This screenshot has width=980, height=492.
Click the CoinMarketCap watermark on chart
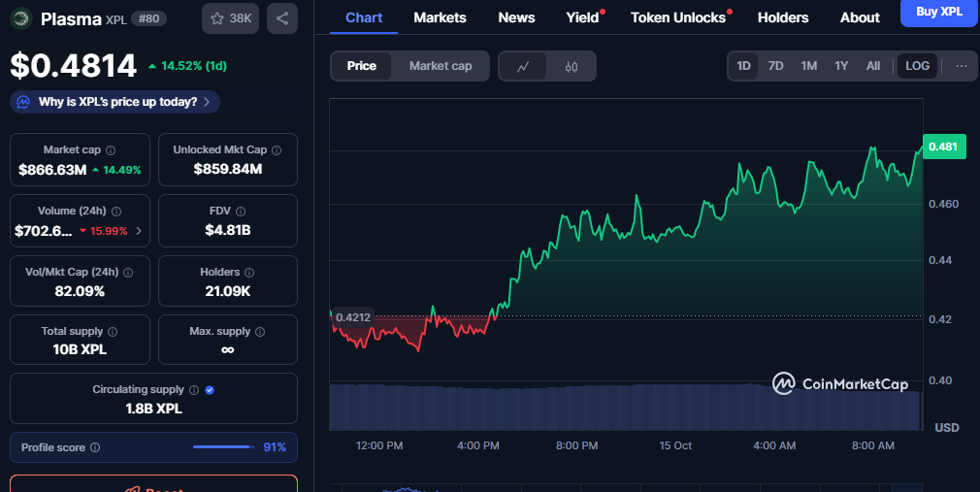click(840, 384)
